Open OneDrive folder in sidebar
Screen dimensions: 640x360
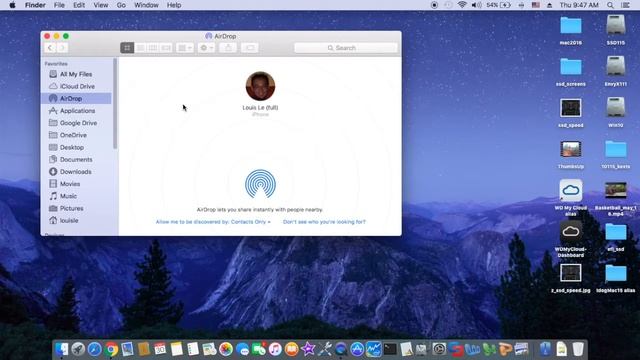click(x=76, y=135)
